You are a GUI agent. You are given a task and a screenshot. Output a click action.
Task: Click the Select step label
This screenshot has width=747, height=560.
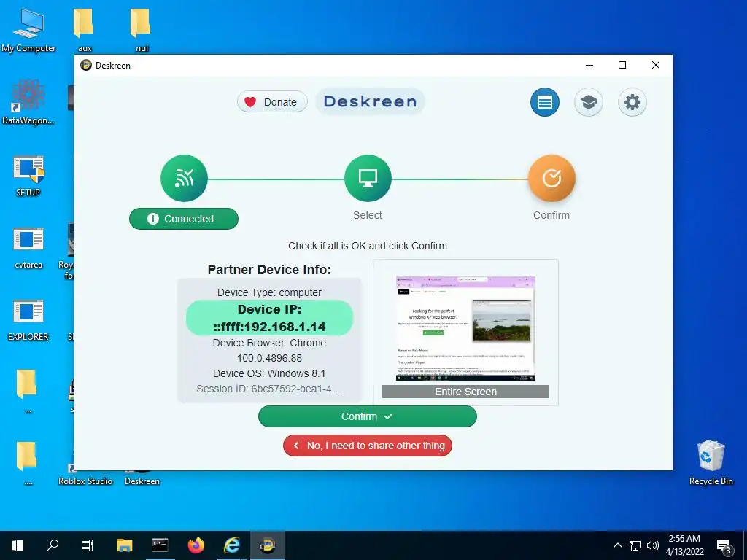point(368,215)
